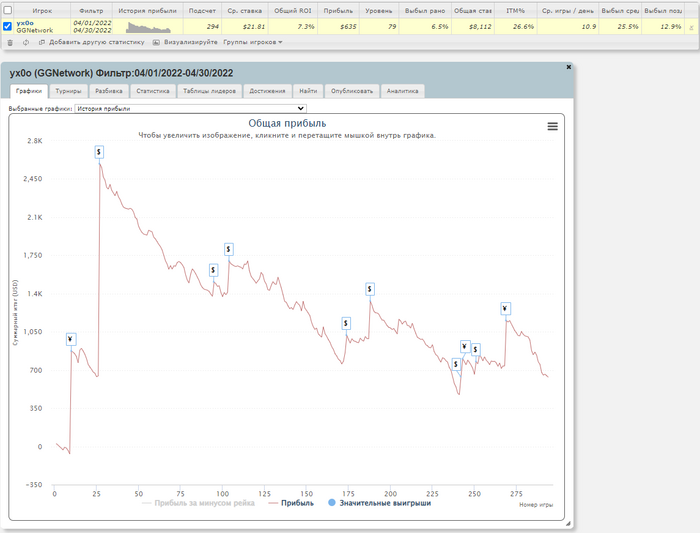Screen dimensions: 700x533
Task: Open the Аналитика tab
Action: pos(402,91)
